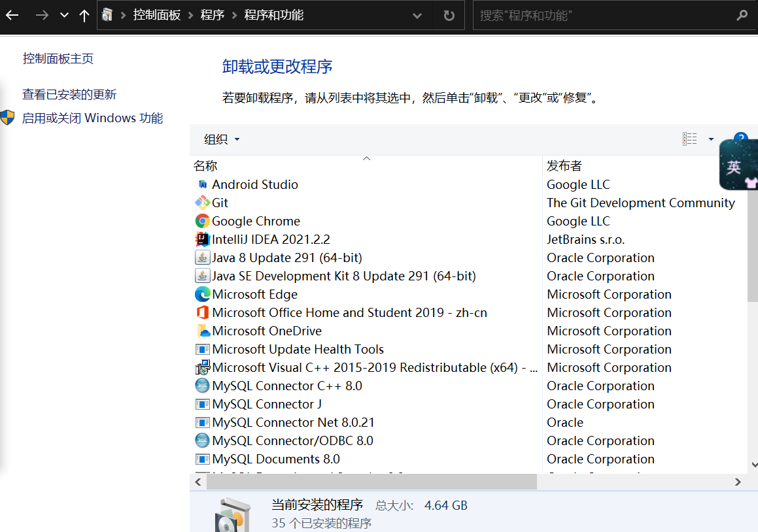Open 启用或关闭 Windows 功能 link
The width and height of the screenshot is (758, 532).
92,118
